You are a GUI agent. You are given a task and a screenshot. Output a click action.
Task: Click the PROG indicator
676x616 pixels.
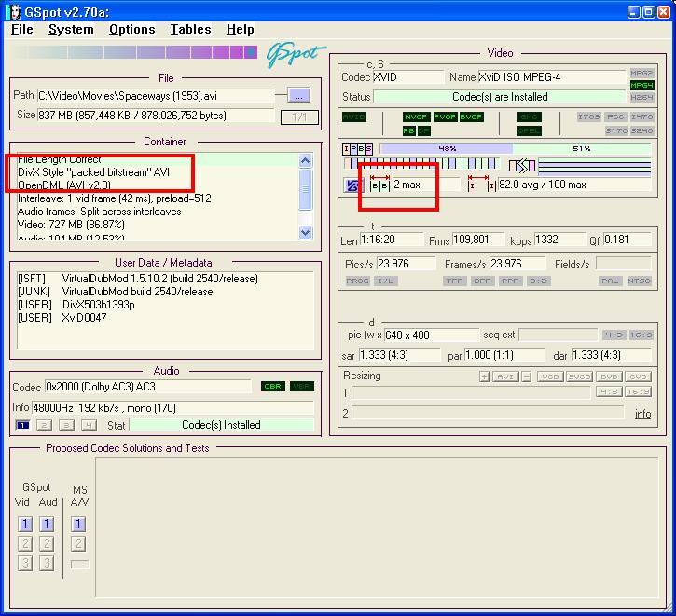click(x=357, y=281)
